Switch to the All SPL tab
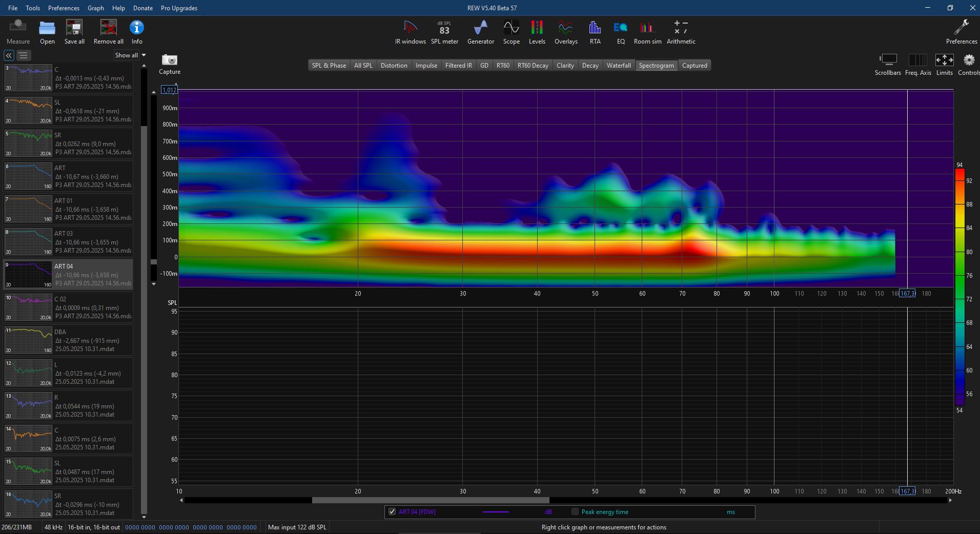 click(363, 66)
